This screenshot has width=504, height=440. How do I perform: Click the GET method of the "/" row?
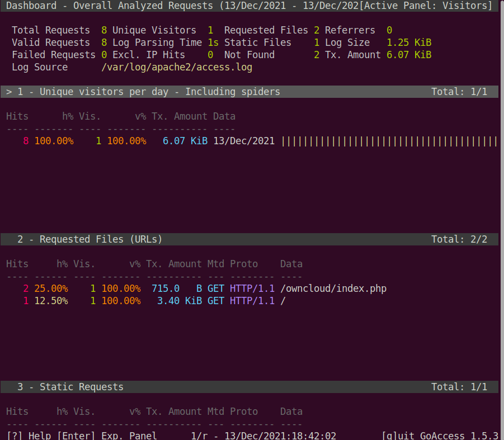[x=216, y=301]
